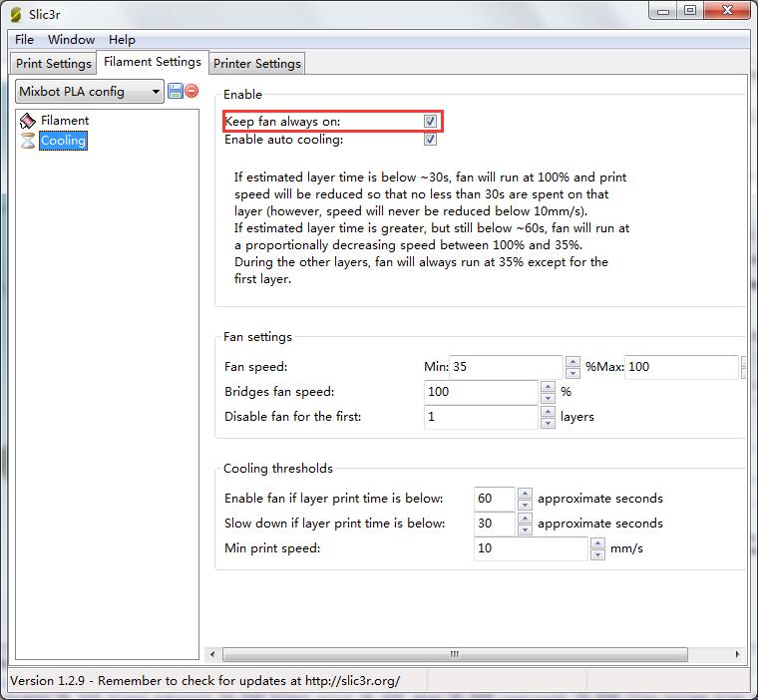758x700 pixels.
Task: Decrease the Min fan speed with the down arrow
Action: pos(572,373)
